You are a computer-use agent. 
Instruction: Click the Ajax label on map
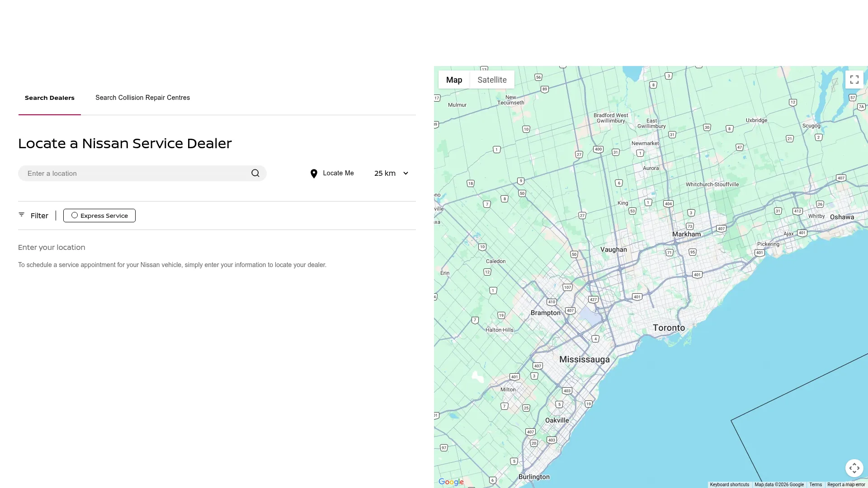coord(788,234)
